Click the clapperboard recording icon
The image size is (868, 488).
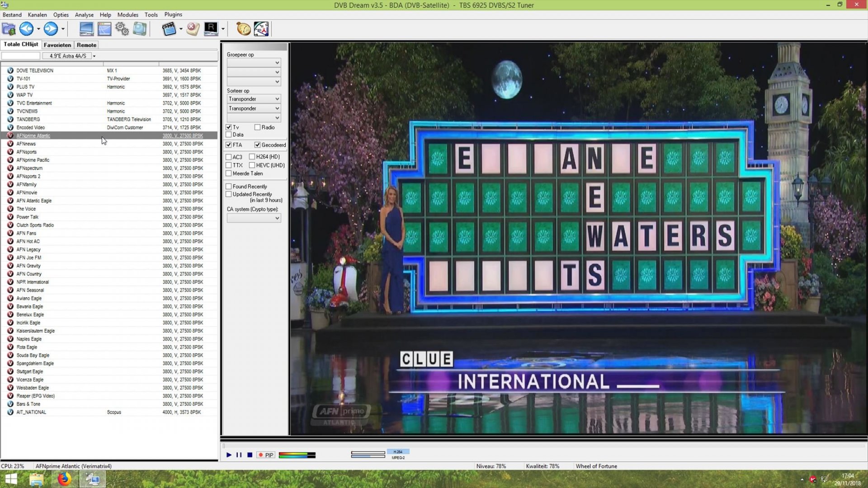(x=169, y=29)
